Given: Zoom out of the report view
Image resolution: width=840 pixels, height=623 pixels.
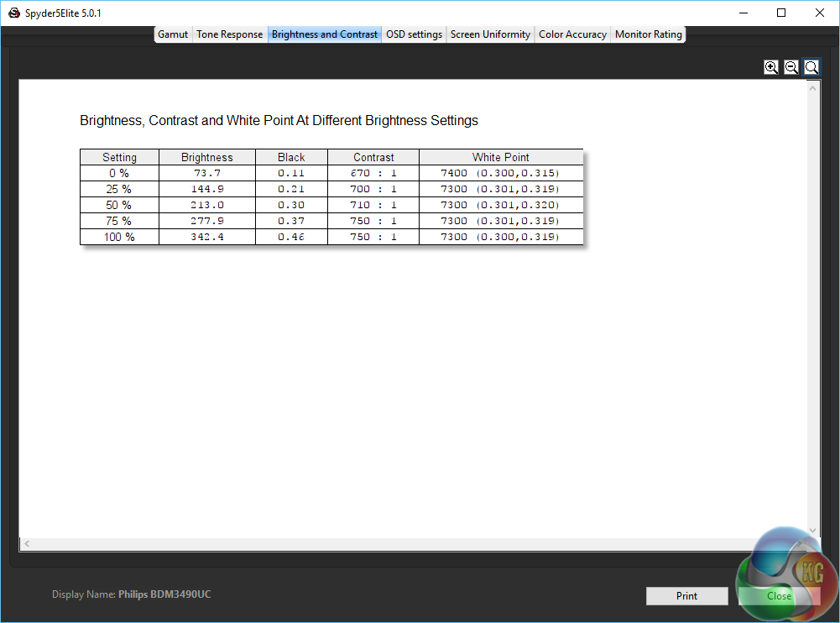Looking at the screenshot, I should pos(791,67).
